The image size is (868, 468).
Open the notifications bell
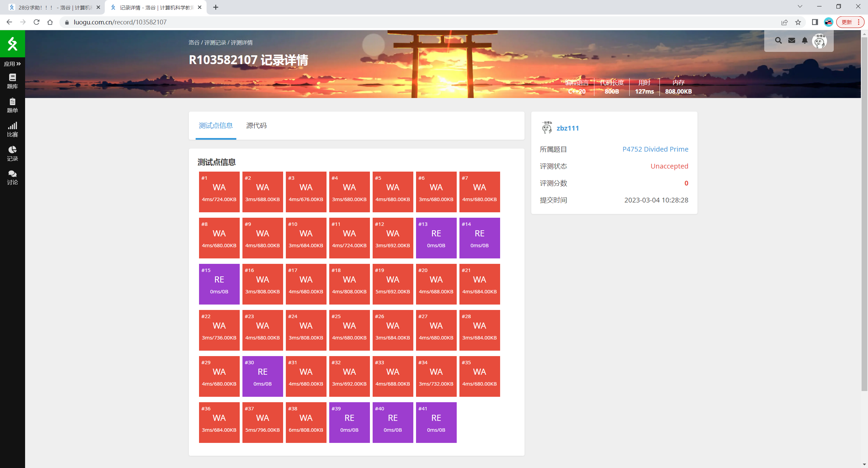pos(805,41)
